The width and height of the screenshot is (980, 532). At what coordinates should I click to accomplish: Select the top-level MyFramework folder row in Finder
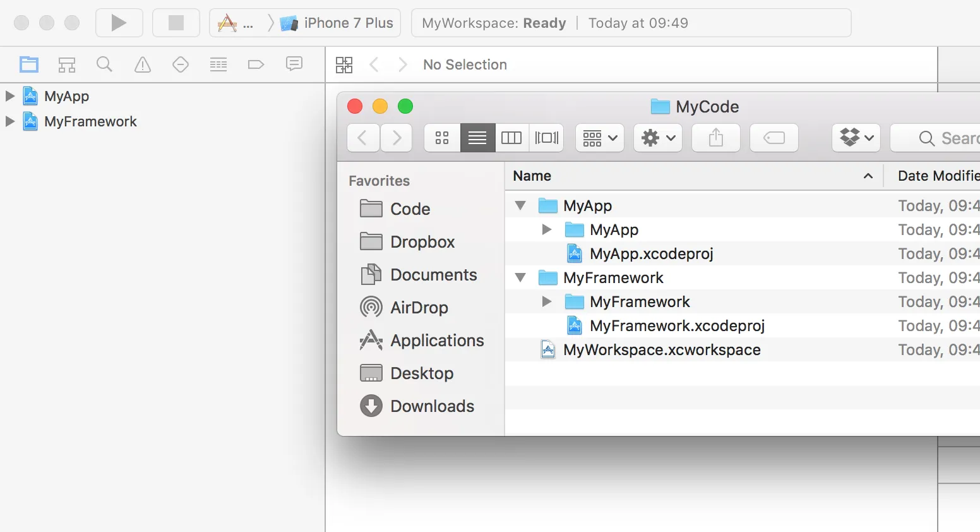743,277
